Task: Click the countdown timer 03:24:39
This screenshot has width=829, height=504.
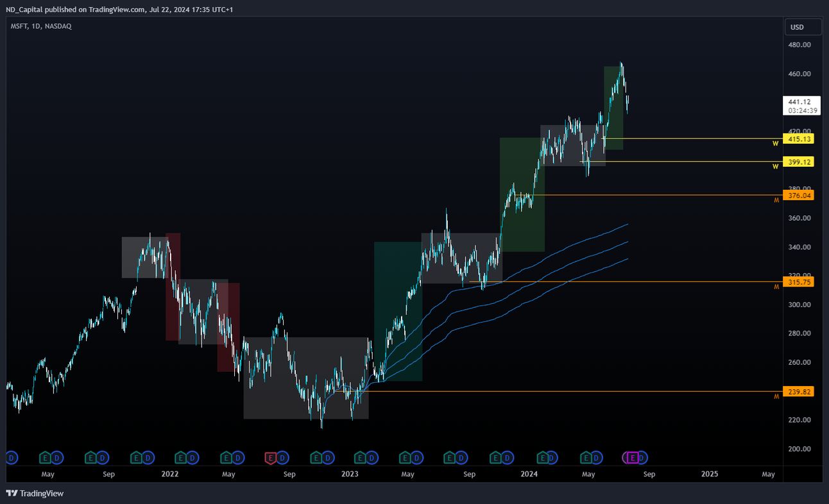Action: tap(803, 110)
